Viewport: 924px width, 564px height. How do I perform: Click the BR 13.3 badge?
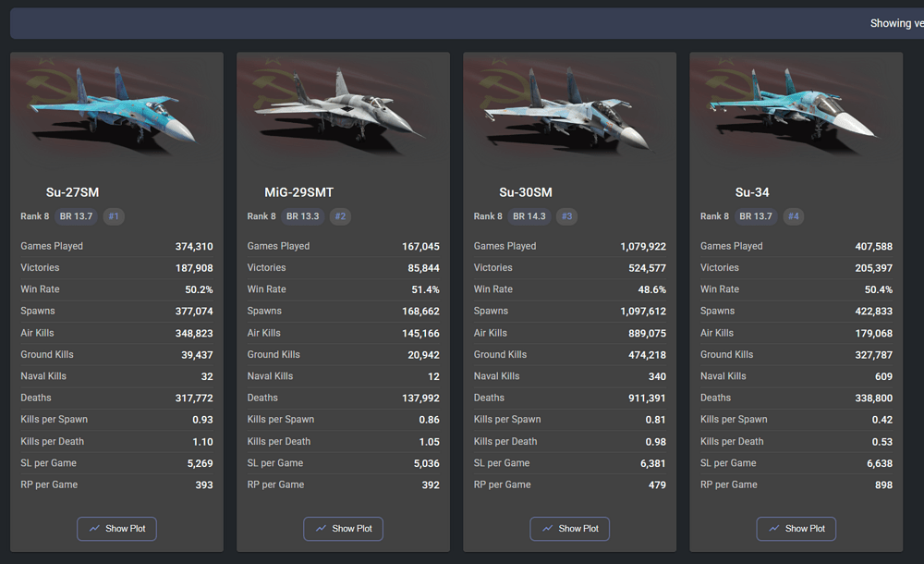tap(302, 216)
